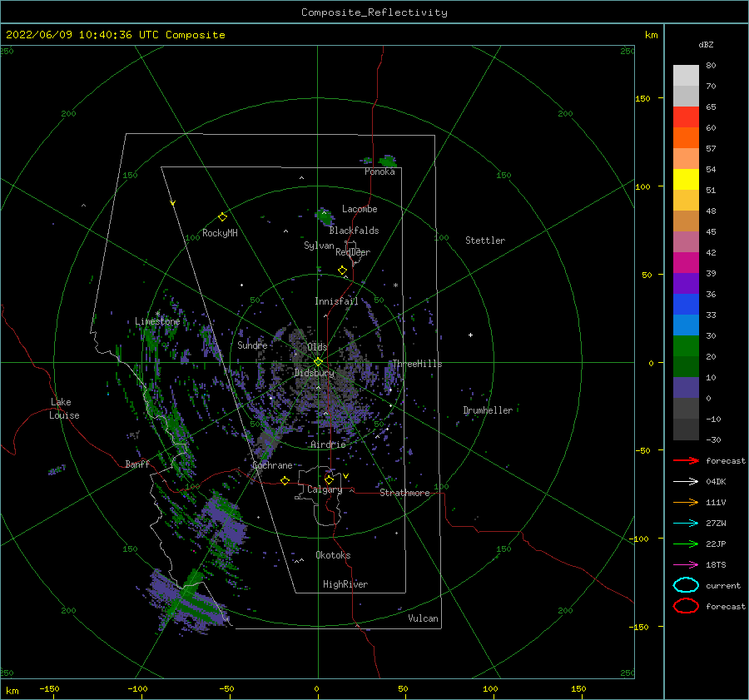
Task: Select the light blue 33-30 dBZ swatch
Action: pyautogui.click(x=686, y=325)
